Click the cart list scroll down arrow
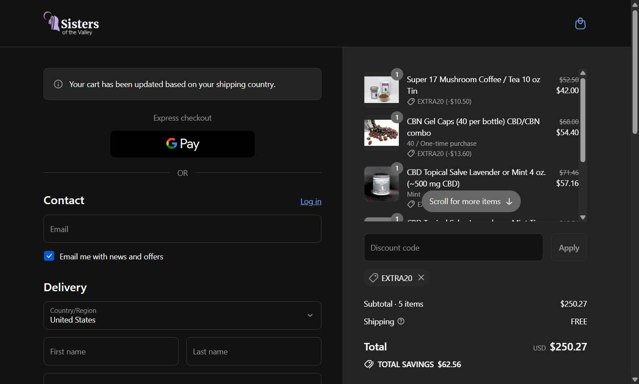639x384 pixels. coord(583,217)
